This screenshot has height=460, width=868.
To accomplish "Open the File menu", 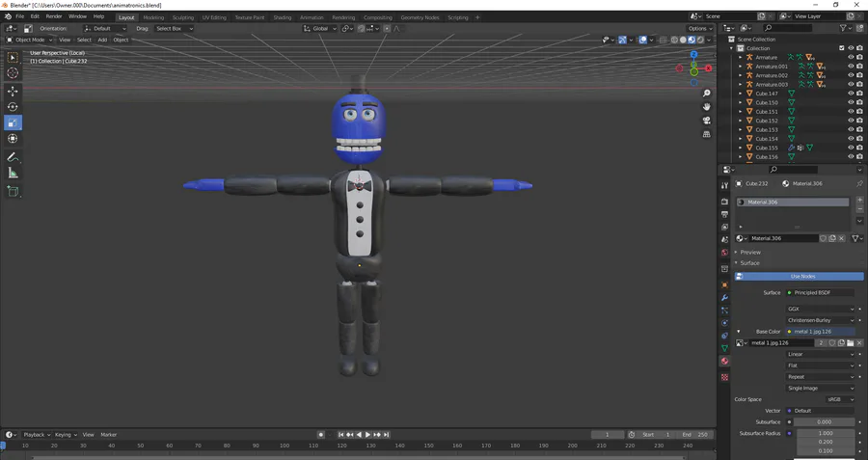I will [x=19, y=16].
